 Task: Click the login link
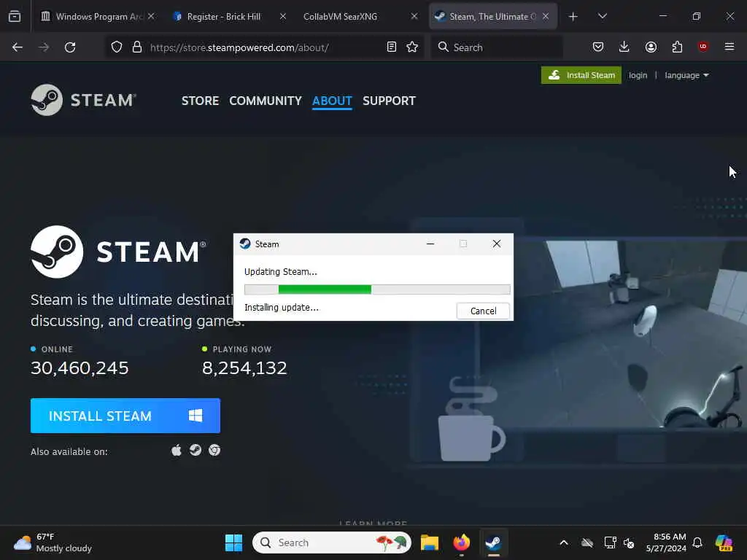click(x=638, y=75)
